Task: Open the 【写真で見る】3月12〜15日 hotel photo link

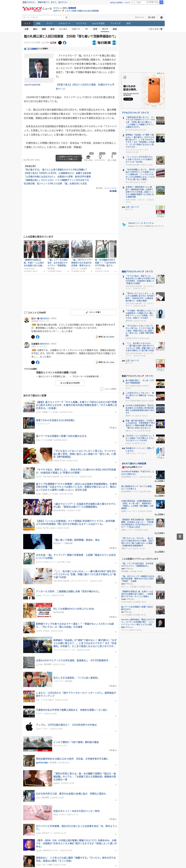Action: (85, 87)
